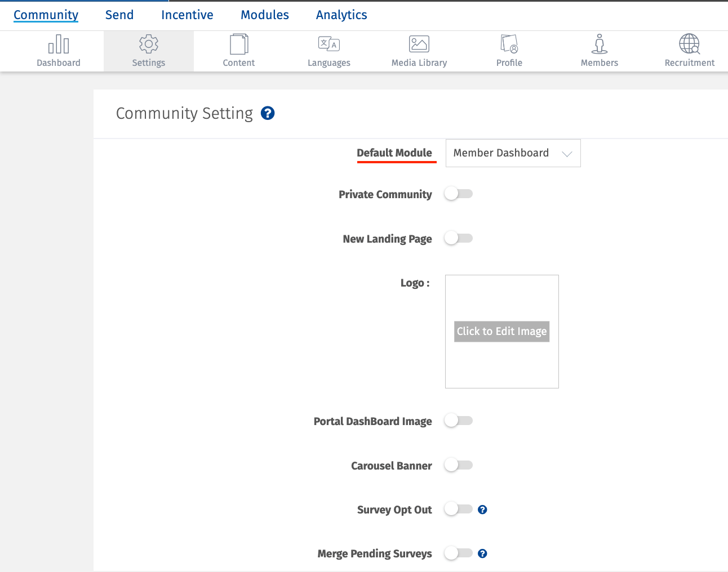
Task: Enable the Private Community toggle
Action: [x=458, y=193]
